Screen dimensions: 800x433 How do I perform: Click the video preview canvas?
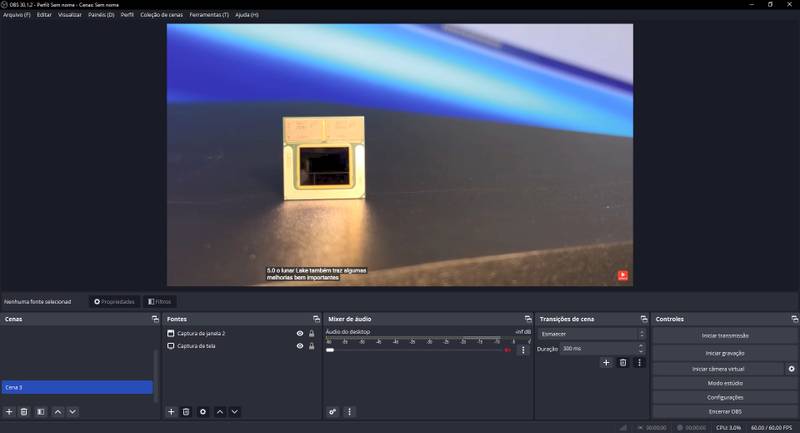[400, 155]
